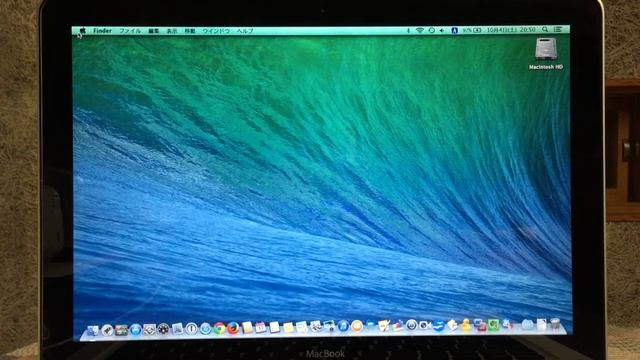
Task: Open the ウインドウ menu
Action: [x=216, y=31]
